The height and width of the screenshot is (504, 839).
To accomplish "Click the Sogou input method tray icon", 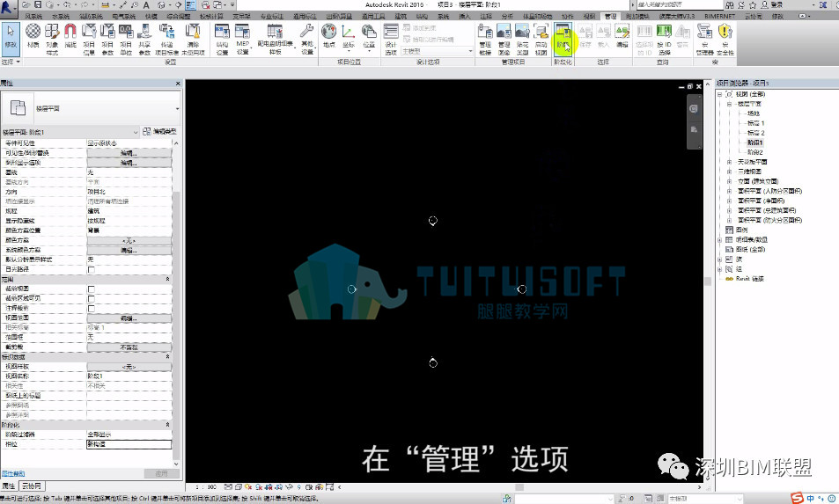I will click(x=798, y=498).
